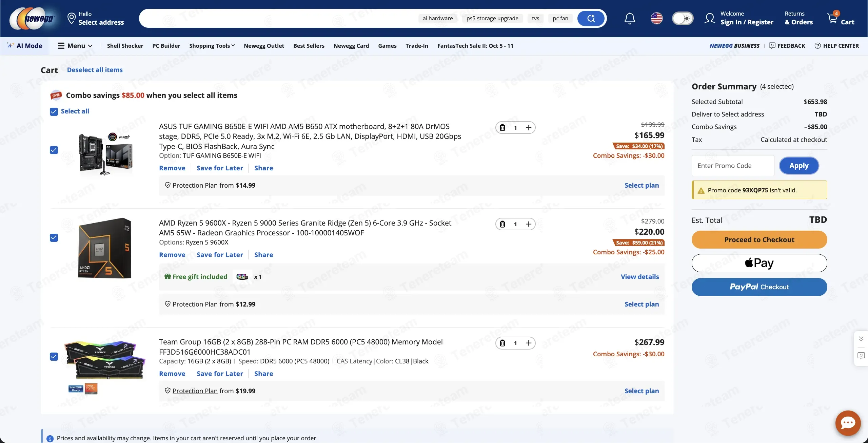Toggle dark mode switch
Viewport: 868px width, 443px height.
pos(683,18)
